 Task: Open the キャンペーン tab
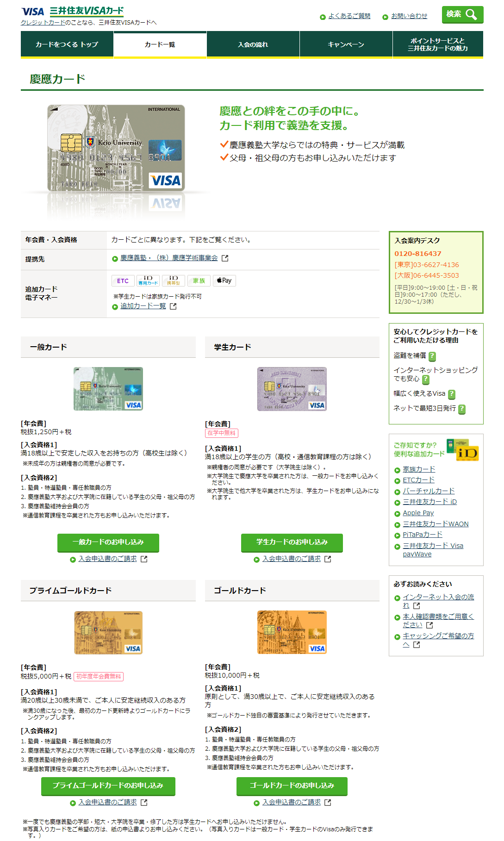(346, 44)
